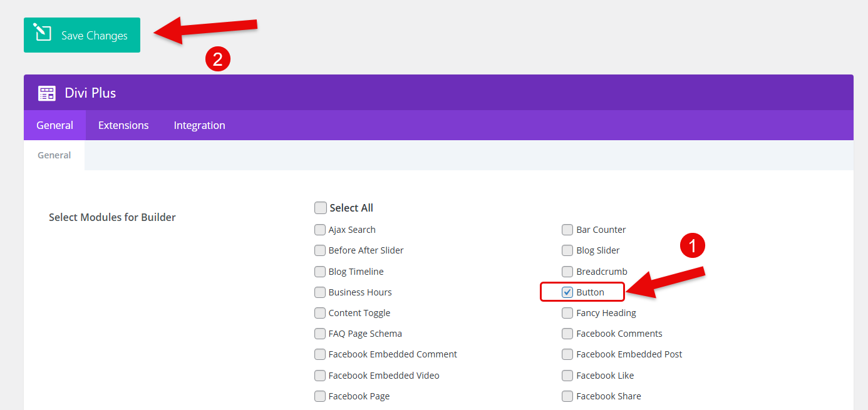Tick the Facebook Like checkbox

[567, 376]
